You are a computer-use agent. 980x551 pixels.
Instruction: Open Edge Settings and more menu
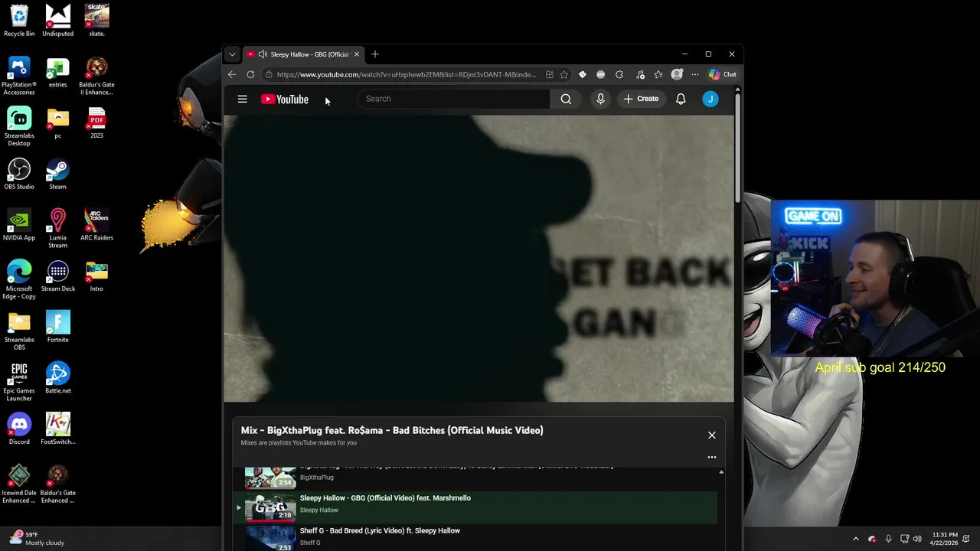click(695, 74)
